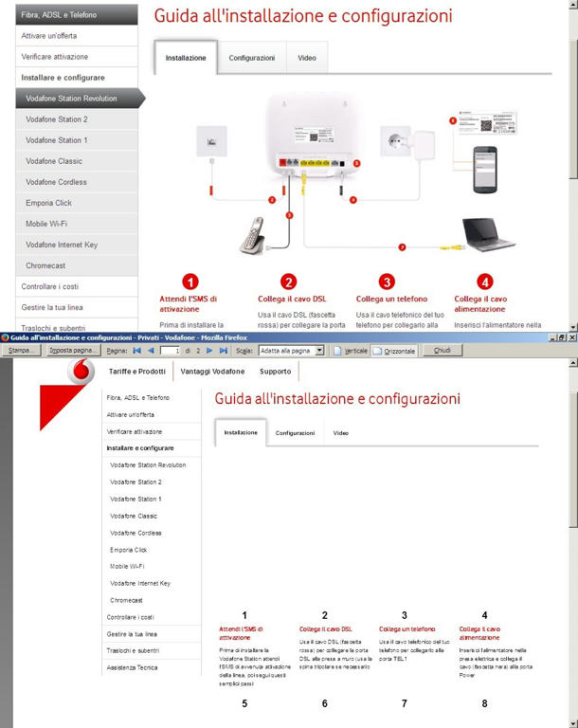Open Mobile Wi-Fi in top sidebar
The width and height of the screenshot is (578, 728).
pyautogui.click(x=77, y=224)
